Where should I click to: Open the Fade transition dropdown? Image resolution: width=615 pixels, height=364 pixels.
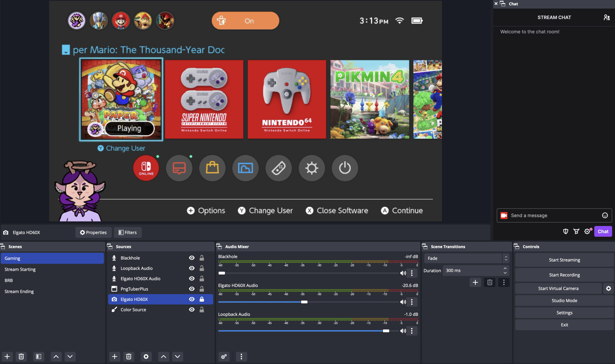466,258
